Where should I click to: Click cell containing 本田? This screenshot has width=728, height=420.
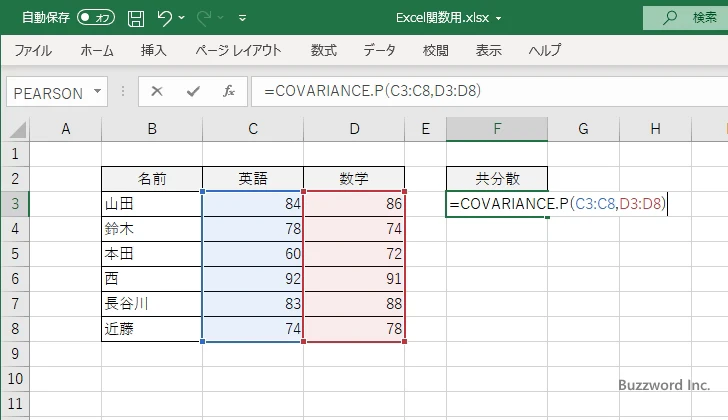point(152,254)
